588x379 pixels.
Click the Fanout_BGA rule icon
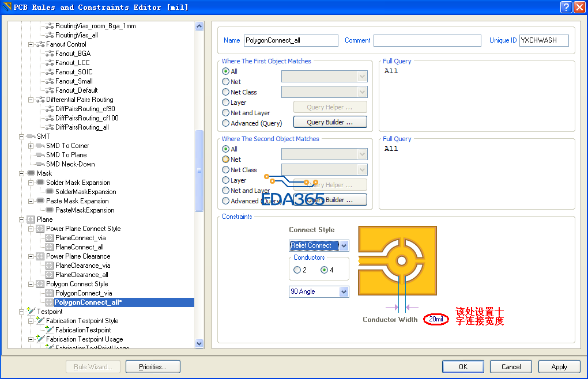pos(50,54)
